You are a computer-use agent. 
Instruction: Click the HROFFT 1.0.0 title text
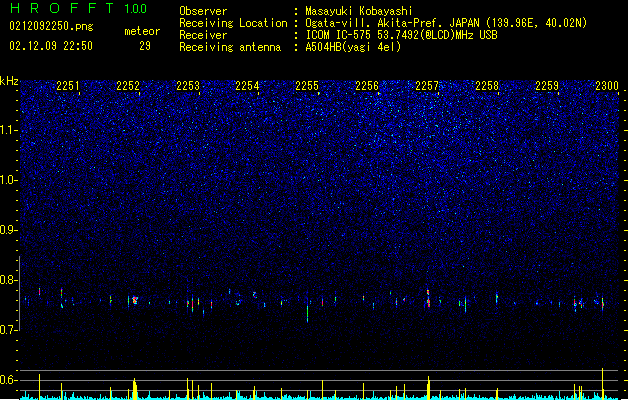coord(79,8)
